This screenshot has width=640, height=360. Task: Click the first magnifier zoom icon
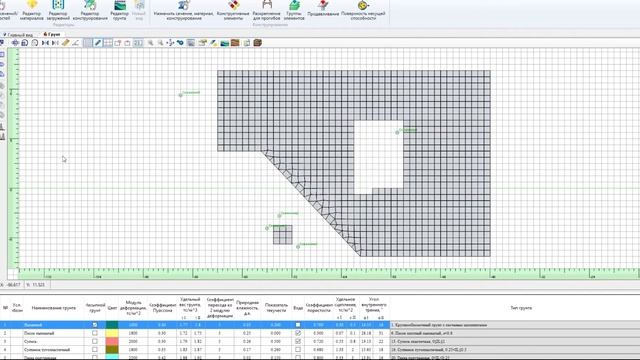click(151, 43)
